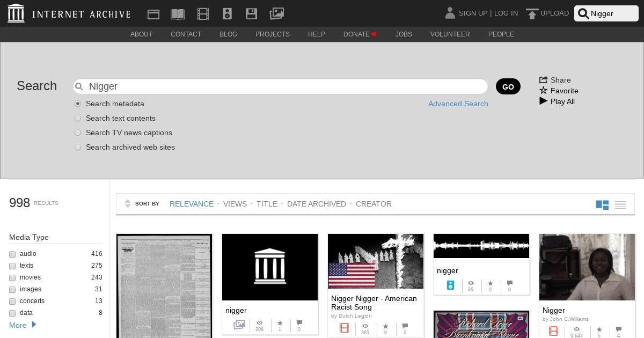The height and width of the screenshot is (338, 644).
Task: Check the data media type filter
Action: pos(12,313)
